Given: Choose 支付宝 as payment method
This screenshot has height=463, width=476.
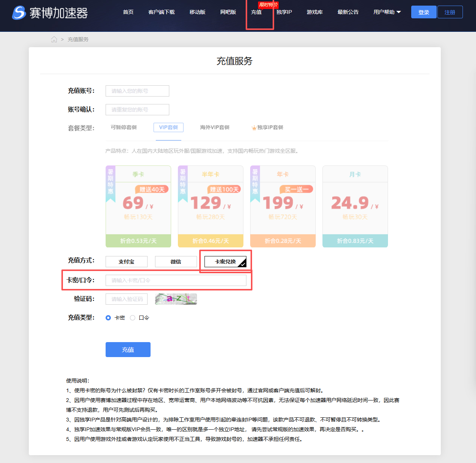Looking at the screenshot, I should pos(127,262).
